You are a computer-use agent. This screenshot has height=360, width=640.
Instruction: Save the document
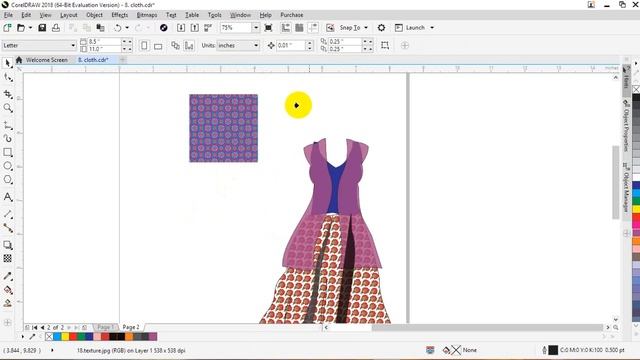pos(42,28)
